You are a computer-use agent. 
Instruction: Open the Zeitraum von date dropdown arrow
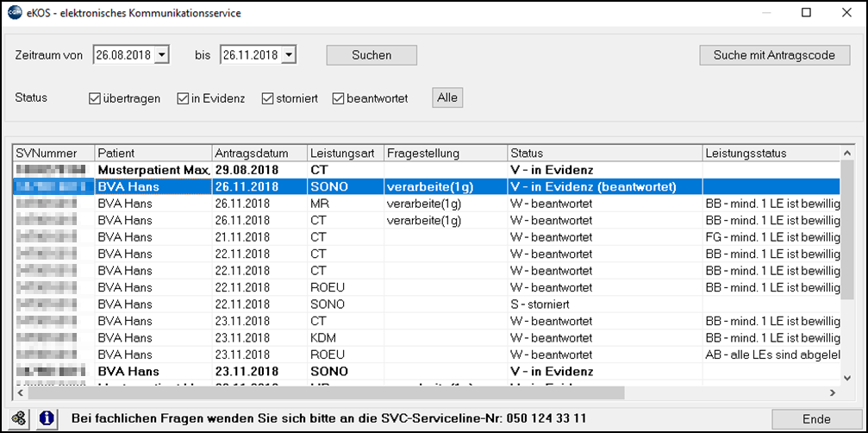click(x=160, y=55)
